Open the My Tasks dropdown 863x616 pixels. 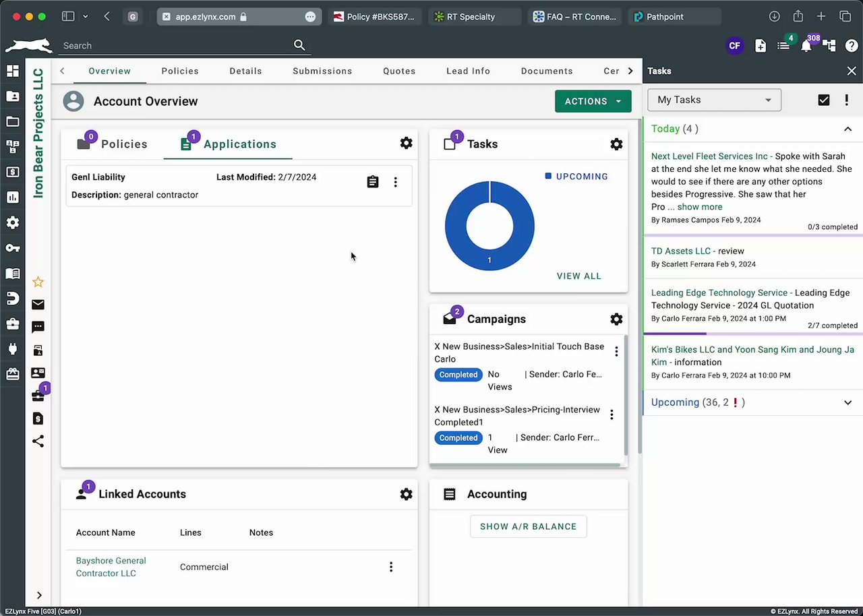point(714,100)
